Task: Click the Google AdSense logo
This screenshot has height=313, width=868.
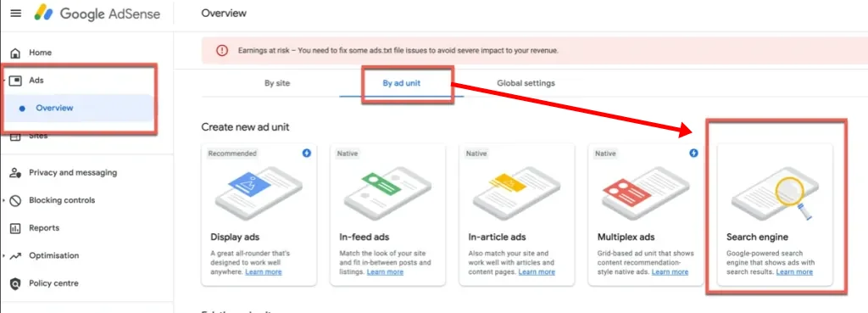Action: pyautogui.click(x=97, y=14)
